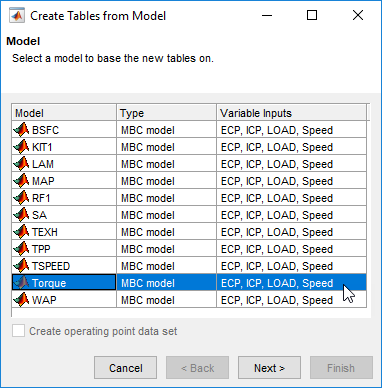Image resolution: width=382 pixels, height=388 pixels.
Task: Click the Finish button
Action: click(341, 368)
